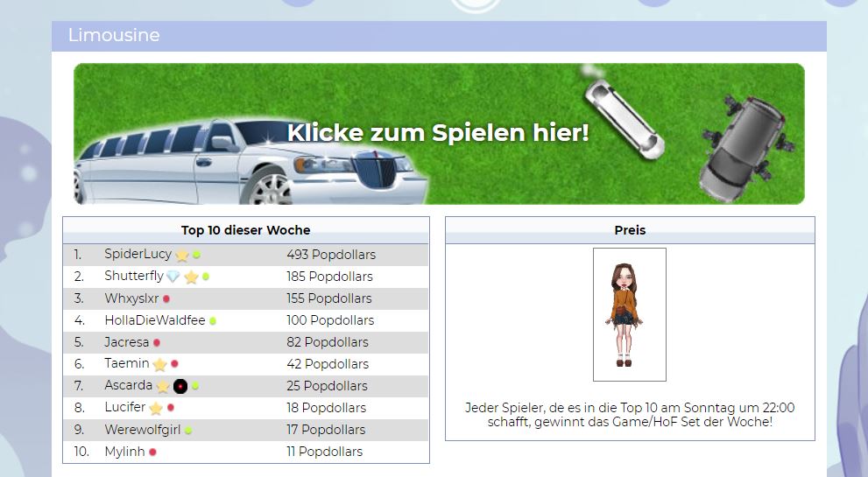Click the '100 Popdollars' score
Image resolution: width=868 pixels, height=477 pixels.
[330, 319]
